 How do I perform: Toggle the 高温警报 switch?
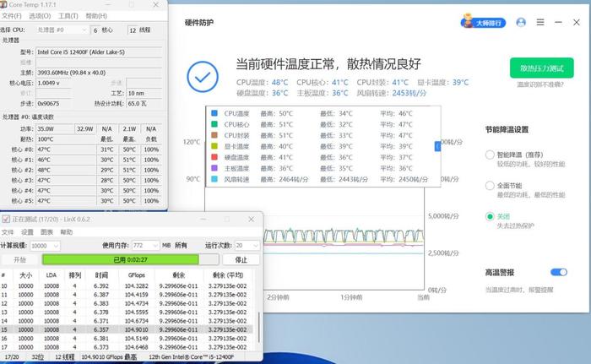(559, 272)
